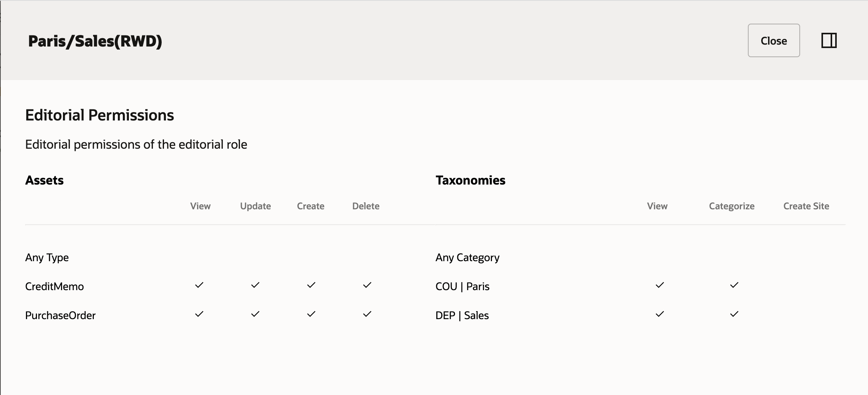Click the Categorize column header
The image size is (868, 395).
(x=731, y=206)
